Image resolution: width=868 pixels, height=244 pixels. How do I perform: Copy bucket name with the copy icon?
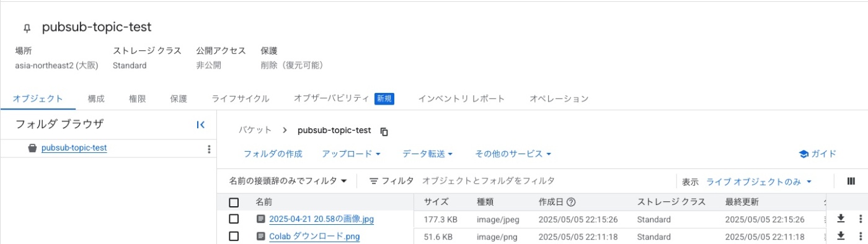point(384,131)
